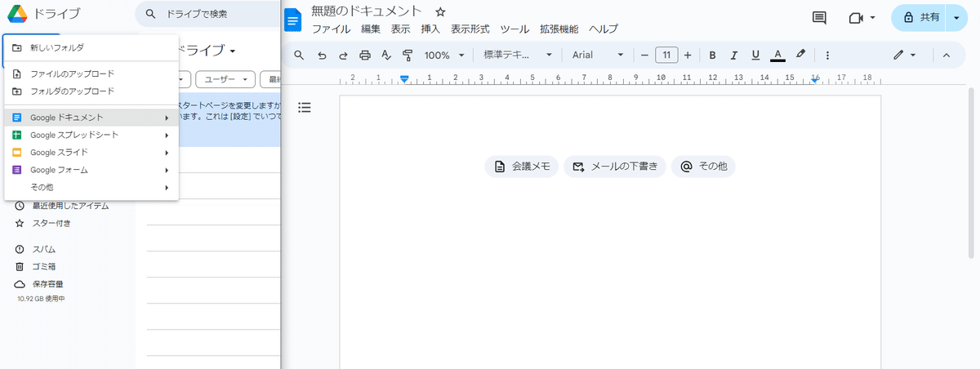Increase font size with plus button

(x=688, y=55)
